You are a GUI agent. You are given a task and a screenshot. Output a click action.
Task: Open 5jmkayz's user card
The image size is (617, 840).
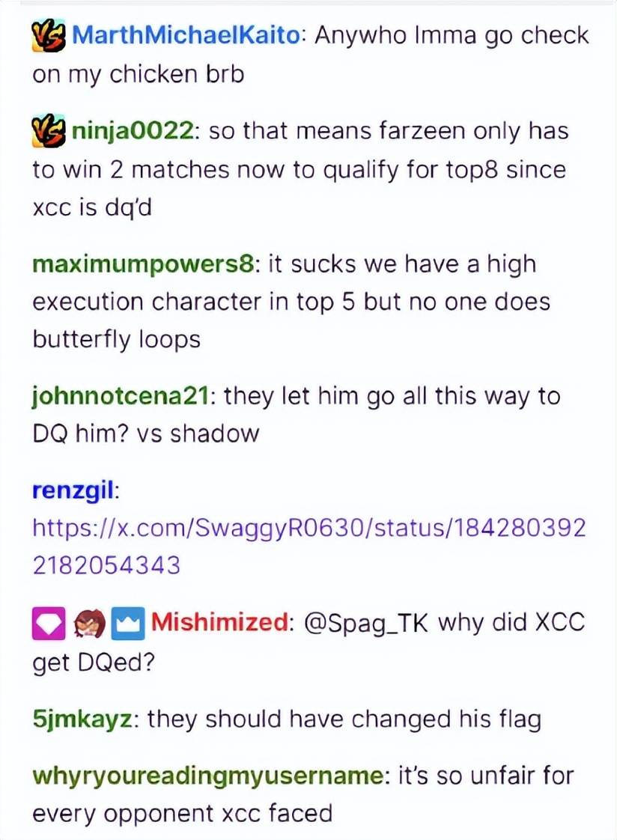click(x=82, y=719)
